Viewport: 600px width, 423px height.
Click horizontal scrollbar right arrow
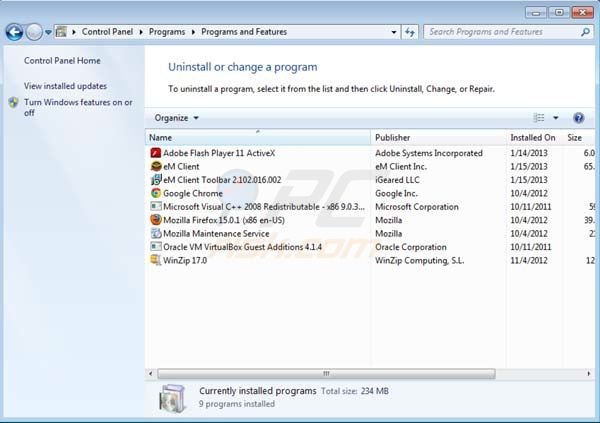(589, 373)
